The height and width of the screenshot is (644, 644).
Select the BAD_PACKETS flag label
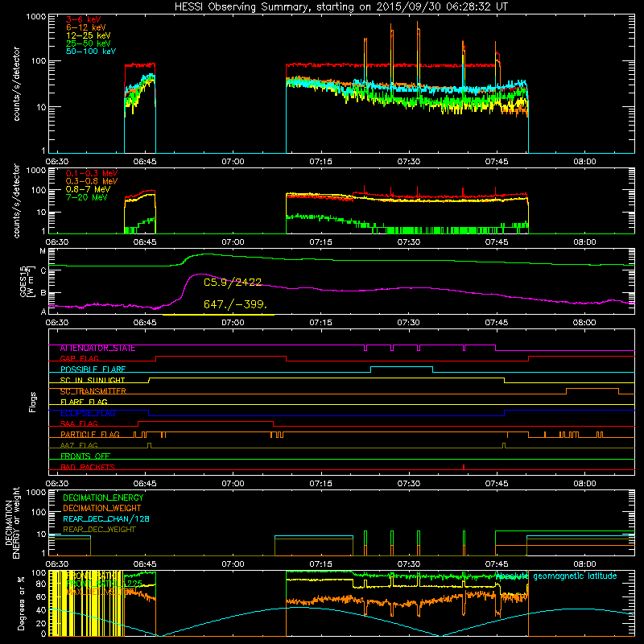(88, 467)
